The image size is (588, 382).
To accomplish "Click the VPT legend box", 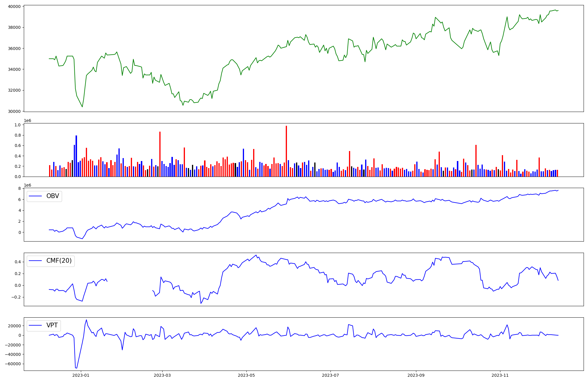I will point(44,325).
